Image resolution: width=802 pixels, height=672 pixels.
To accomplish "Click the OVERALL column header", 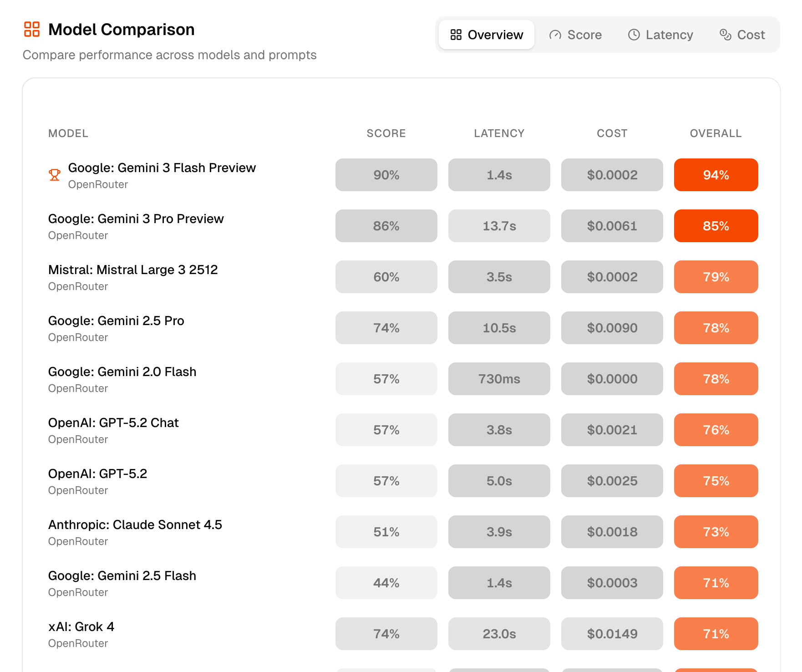I will point(716,133).
